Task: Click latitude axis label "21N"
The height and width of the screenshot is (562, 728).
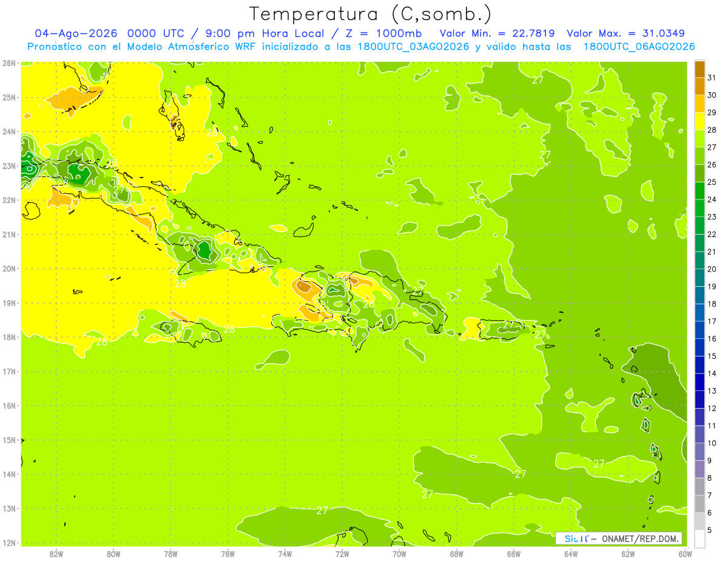Action: point(9,234)
